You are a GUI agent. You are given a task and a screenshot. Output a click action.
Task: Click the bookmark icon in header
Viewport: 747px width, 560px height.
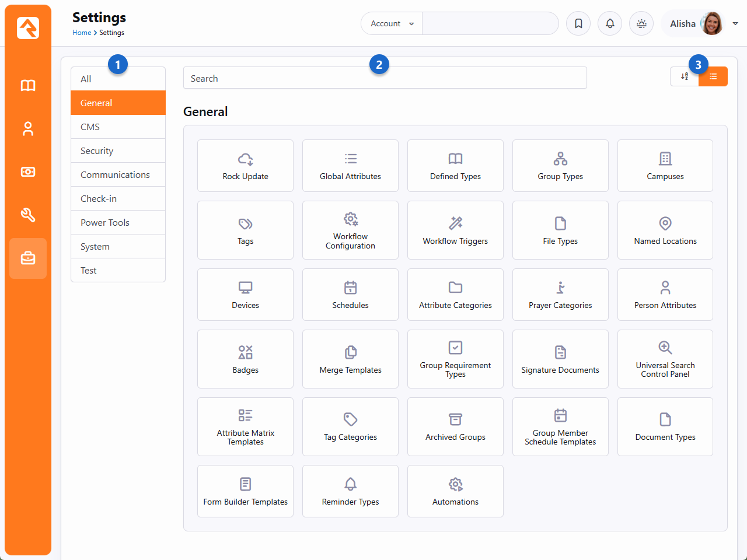click(x=578, y=24)
